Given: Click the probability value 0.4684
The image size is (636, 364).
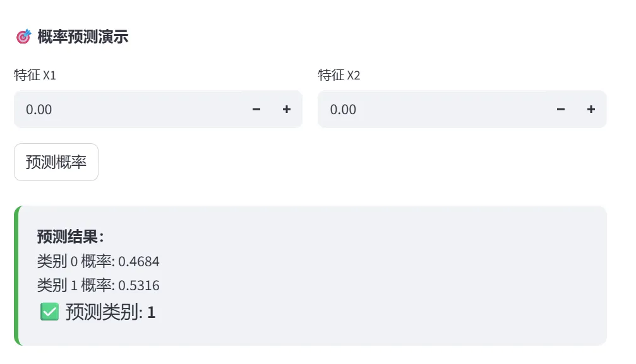Looking at the screenshot, I should (139, 261).
